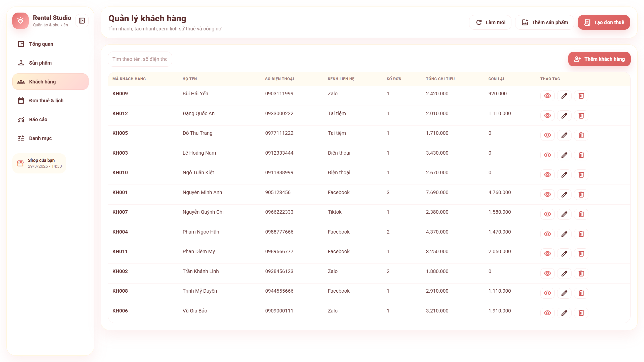The image size is (644, 362).
Task: View details of Trịnh Mỹ Duyên
Action: 547,293
